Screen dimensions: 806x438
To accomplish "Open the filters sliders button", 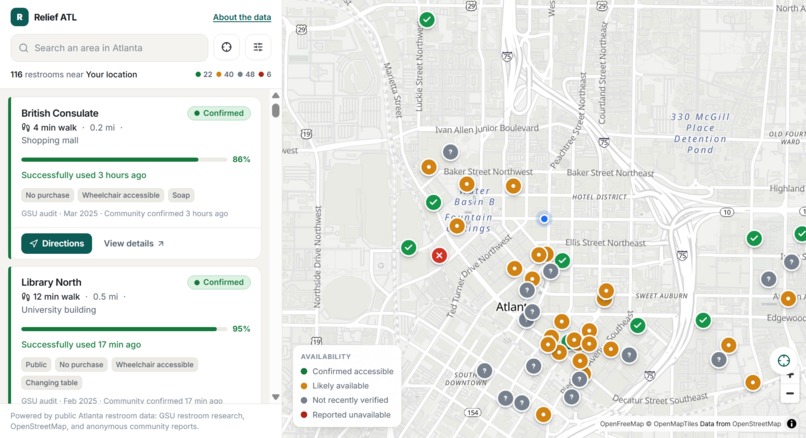I will [x=258, y=47].
